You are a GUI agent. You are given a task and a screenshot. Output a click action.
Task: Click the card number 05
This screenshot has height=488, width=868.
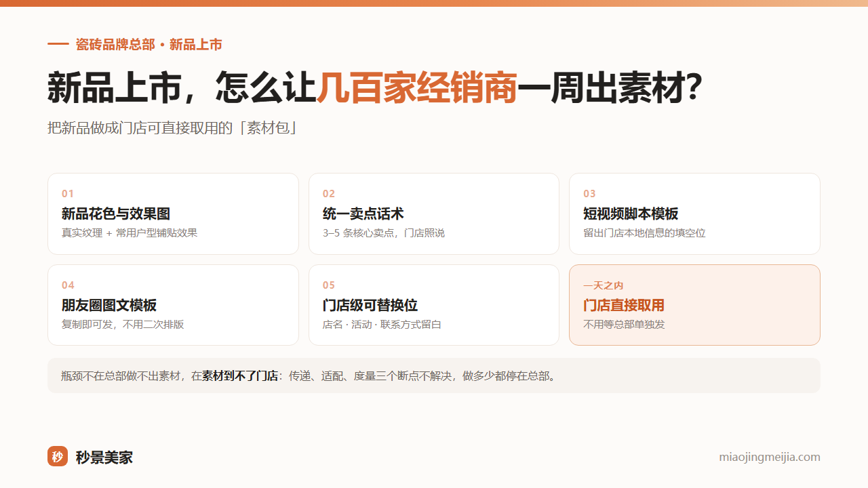[x=329, y=285]
